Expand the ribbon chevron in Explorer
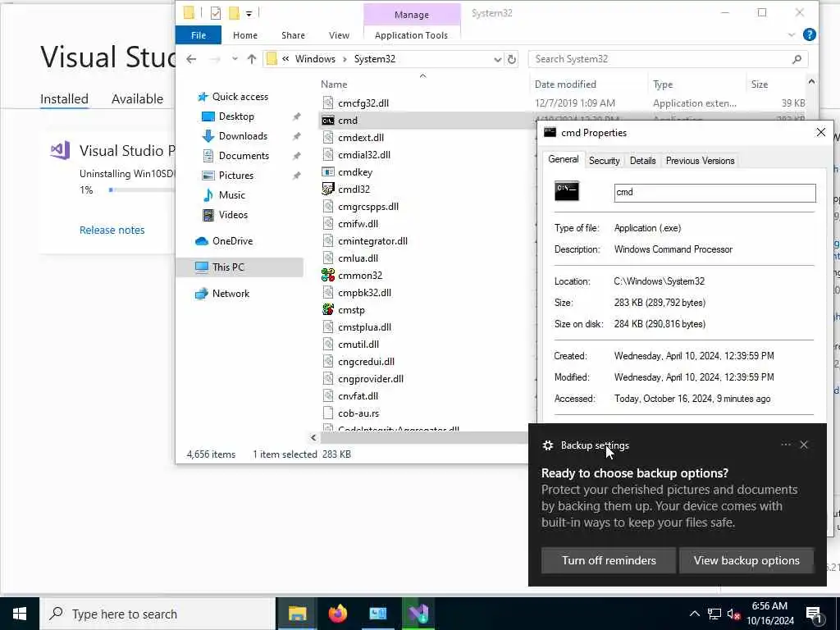This screenshot has height=630, width=840. coord(792,34)
